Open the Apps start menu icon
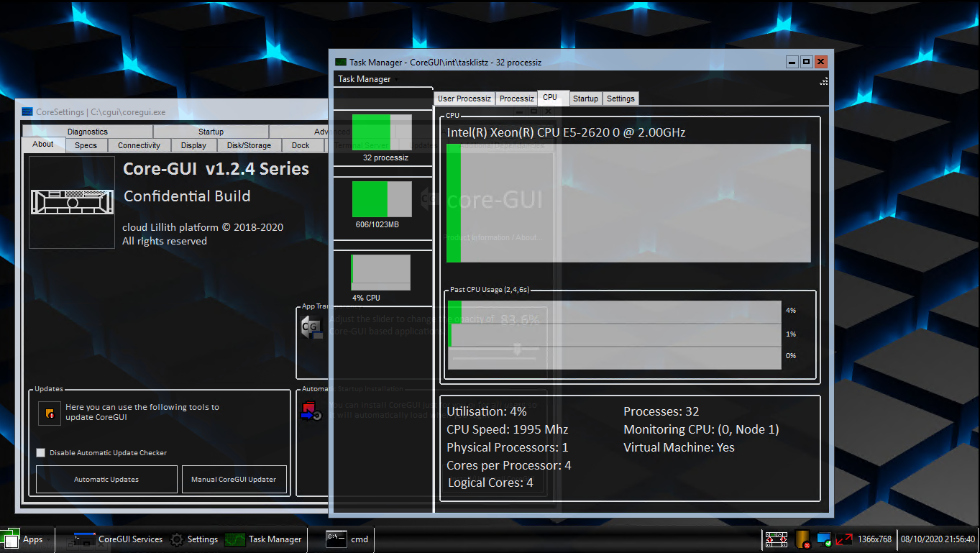Screen dimensions: 980x553 11,539
